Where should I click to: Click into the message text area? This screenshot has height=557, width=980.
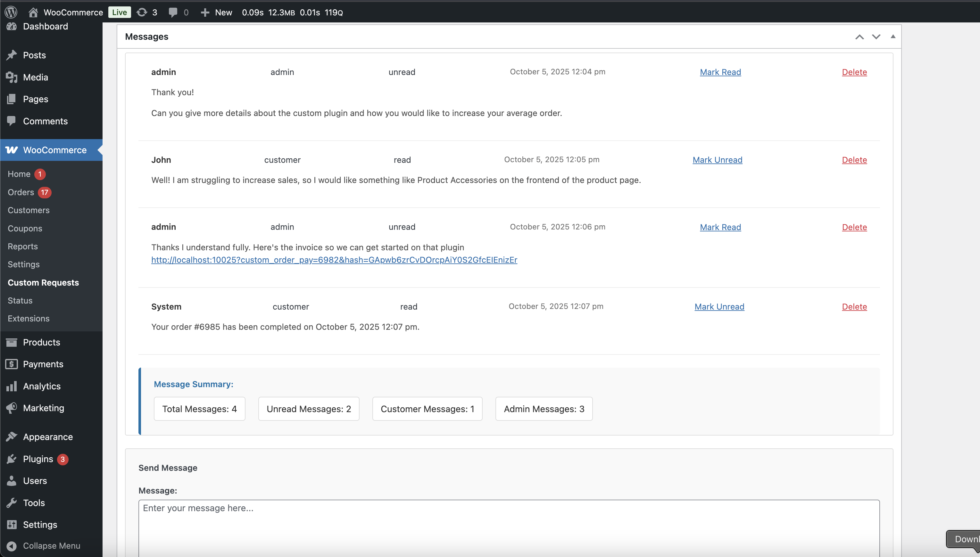[509, 528]
